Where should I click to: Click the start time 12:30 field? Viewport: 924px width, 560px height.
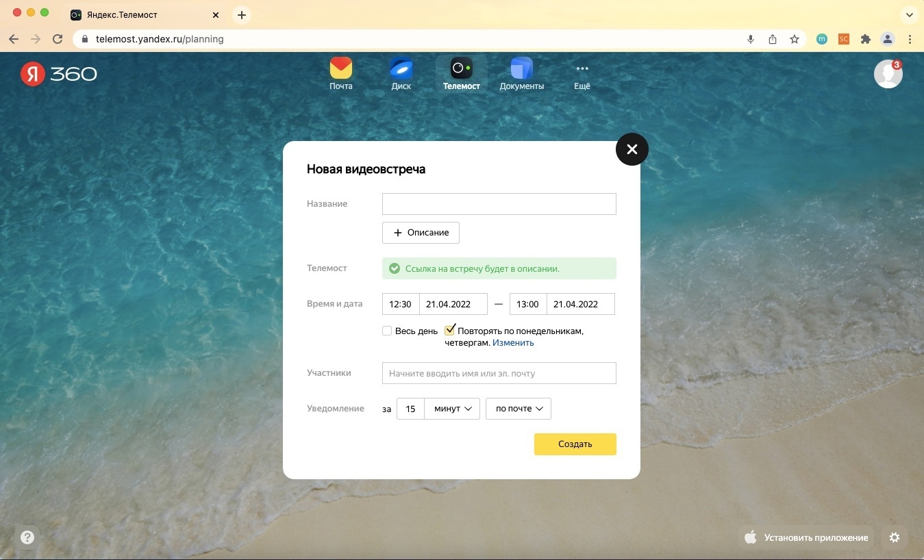(401, 304)
